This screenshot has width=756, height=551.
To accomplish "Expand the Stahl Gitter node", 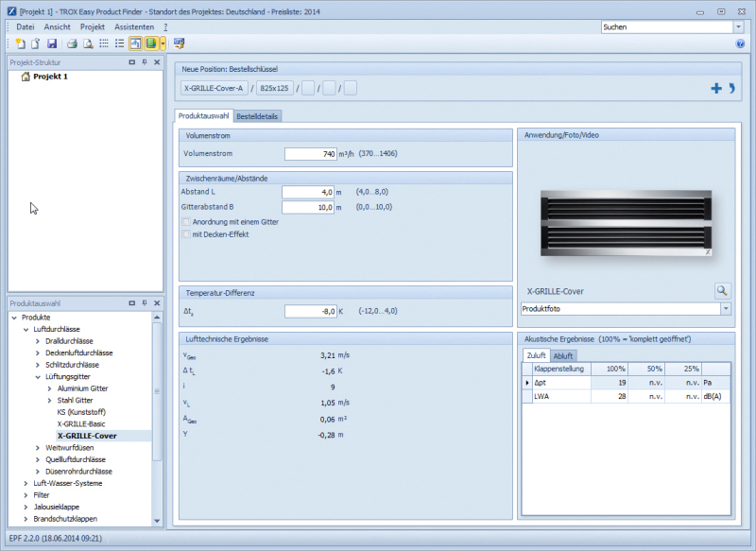I will tap(50, 401).
